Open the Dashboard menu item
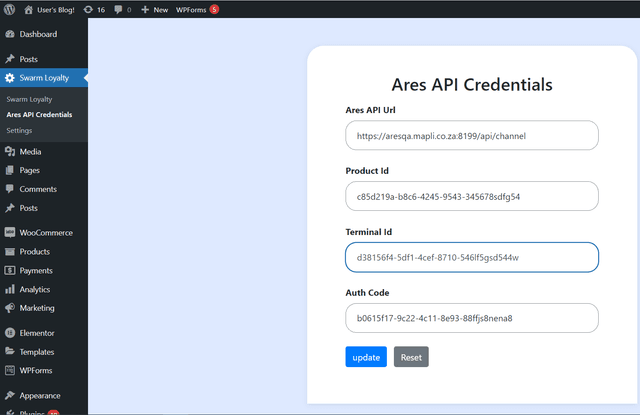The image size is (640, 415). tap(44, 34)
